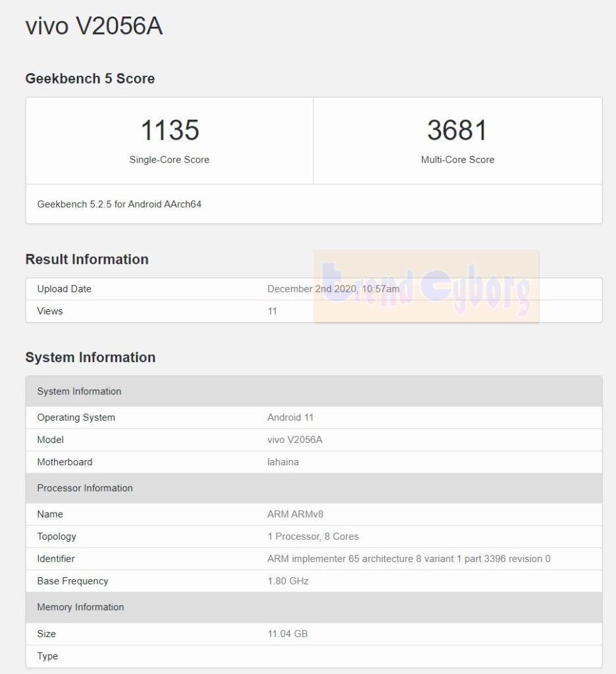Click the Geekbench 5 Score heading
This screenshot has width=616, height=674.
click(90, 78)
